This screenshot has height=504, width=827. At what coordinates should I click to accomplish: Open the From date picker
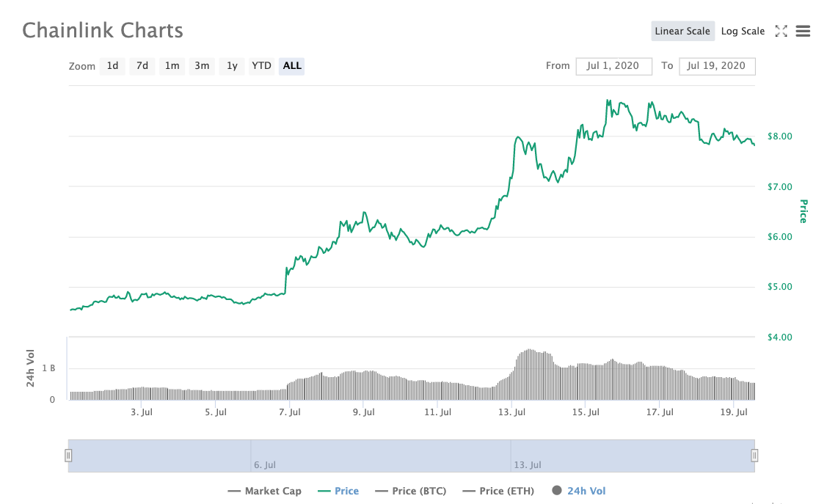pyautogui.click(x=613, y=65)
